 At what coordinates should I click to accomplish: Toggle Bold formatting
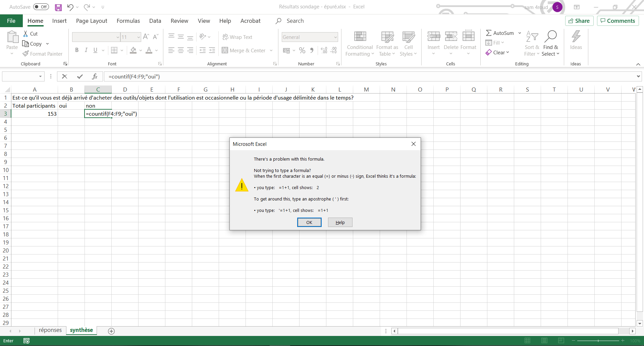click(x=77, y=50)
